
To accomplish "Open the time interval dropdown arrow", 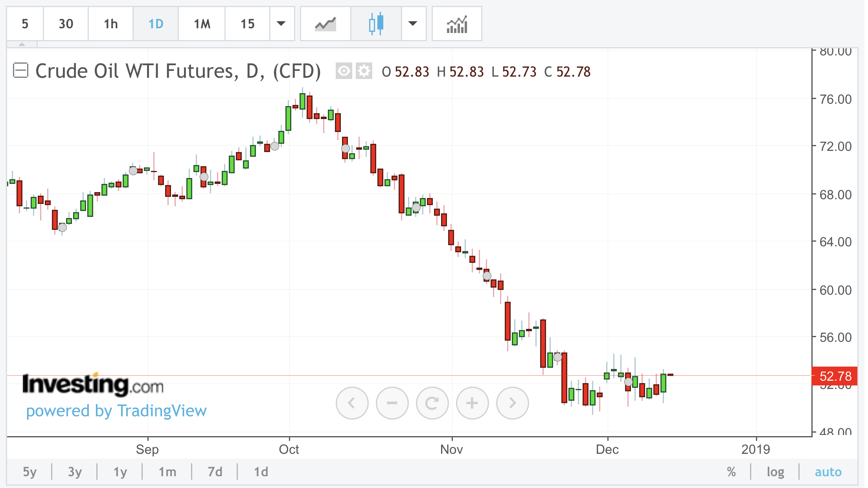I will 281,24.
